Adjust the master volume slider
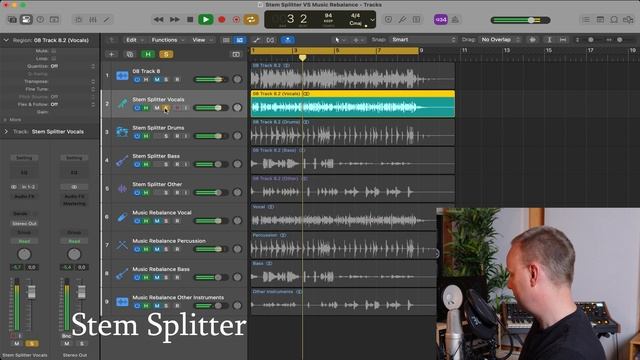The height and width of the screenshot is (360, 640). click(x=520, y=20)
